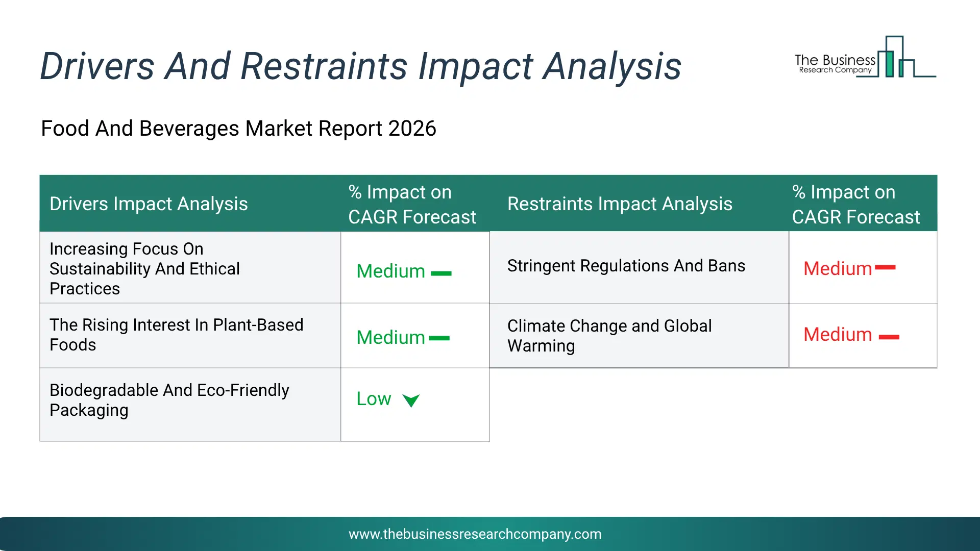Image resolution: width=980 pixels, height=551 pixels.
Task: Click green Medium text in Sustainability row
Action: point(390,271)
